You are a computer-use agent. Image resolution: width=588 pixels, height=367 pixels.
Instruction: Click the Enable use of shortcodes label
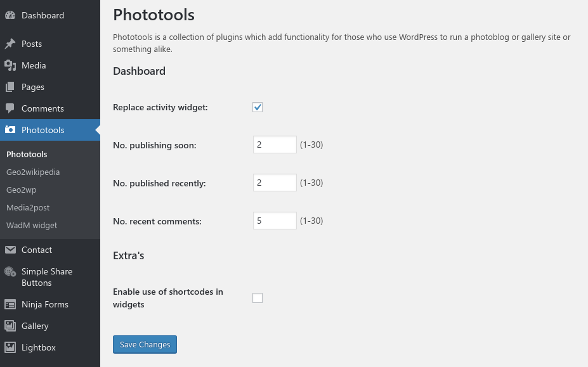[168, 298]
